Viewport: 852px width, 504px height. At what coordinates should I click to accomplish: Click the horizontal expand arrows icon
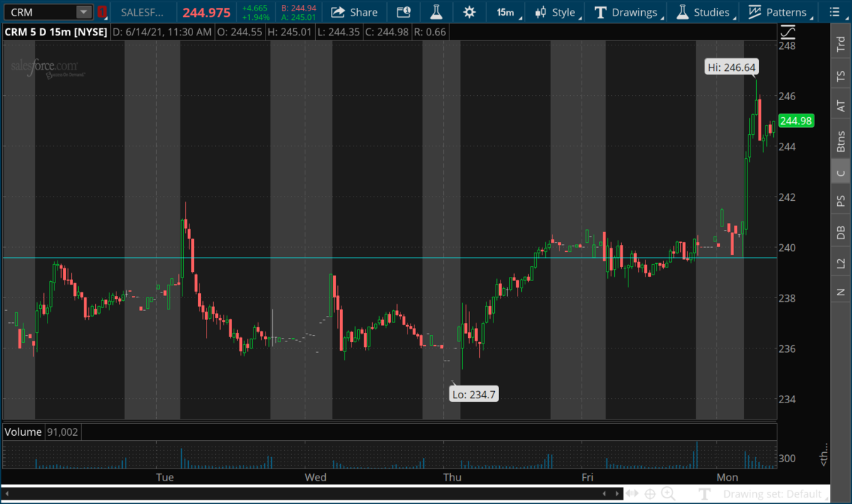click(632, 493)
